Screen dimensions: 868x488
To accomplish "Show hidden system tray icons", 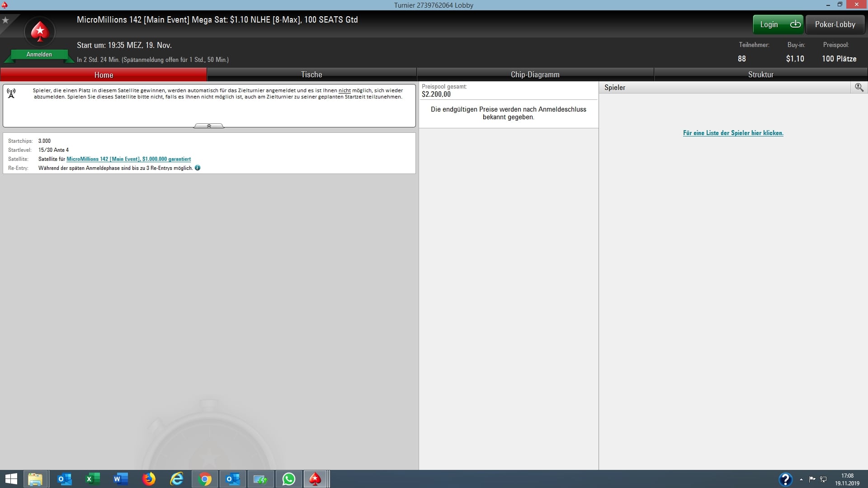I will tap(801, 479).
